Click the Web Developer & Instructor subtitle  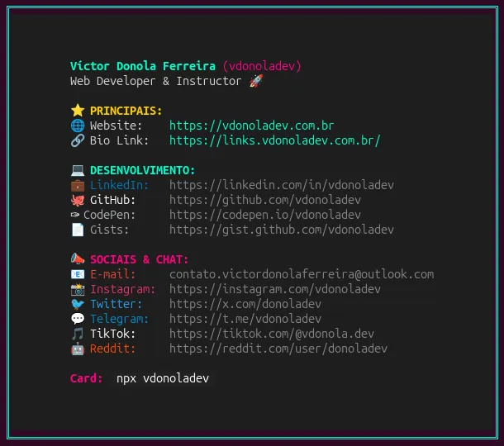(156, 81)
